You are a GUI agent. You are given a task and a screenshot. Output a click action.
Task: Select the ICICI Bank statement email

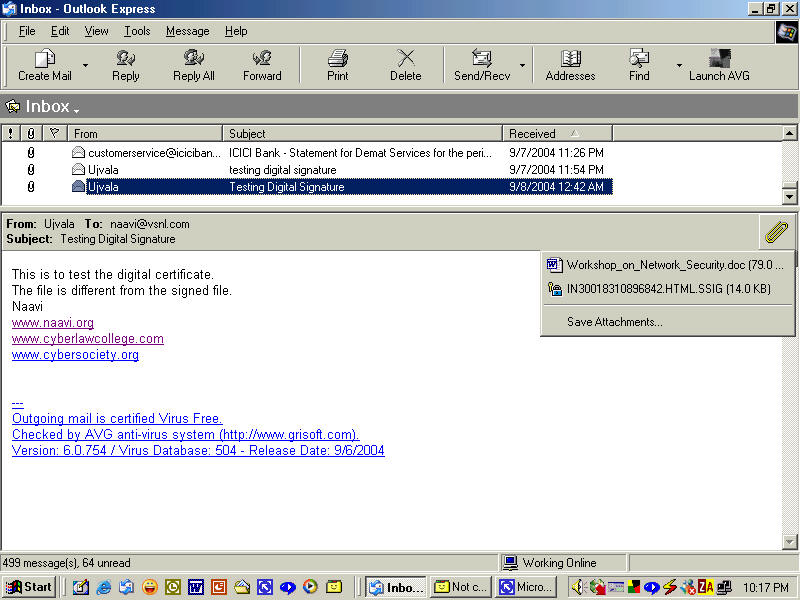(306, 153)
